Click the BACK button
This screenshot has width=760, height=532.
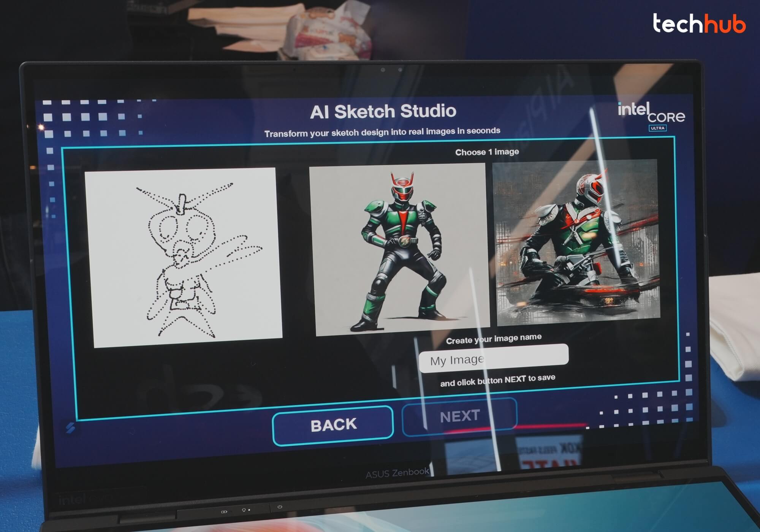click(x=333, y=425)
